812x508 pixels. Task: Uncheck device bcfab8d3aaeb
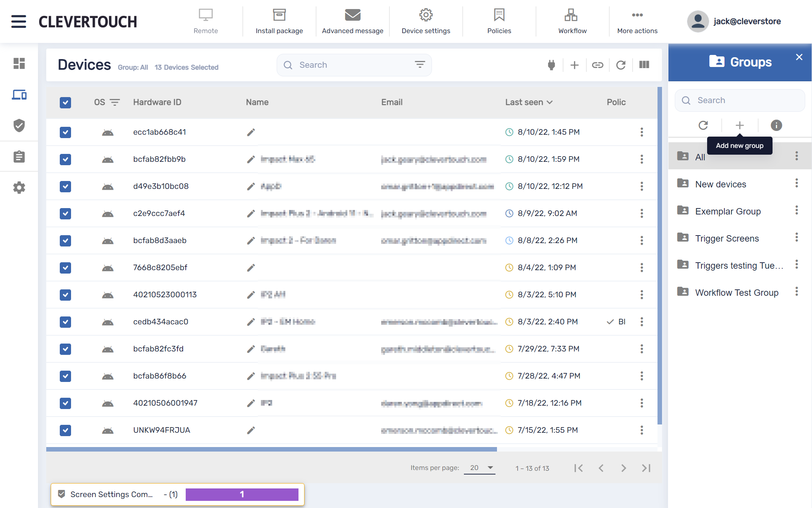(x=65, y=240)
